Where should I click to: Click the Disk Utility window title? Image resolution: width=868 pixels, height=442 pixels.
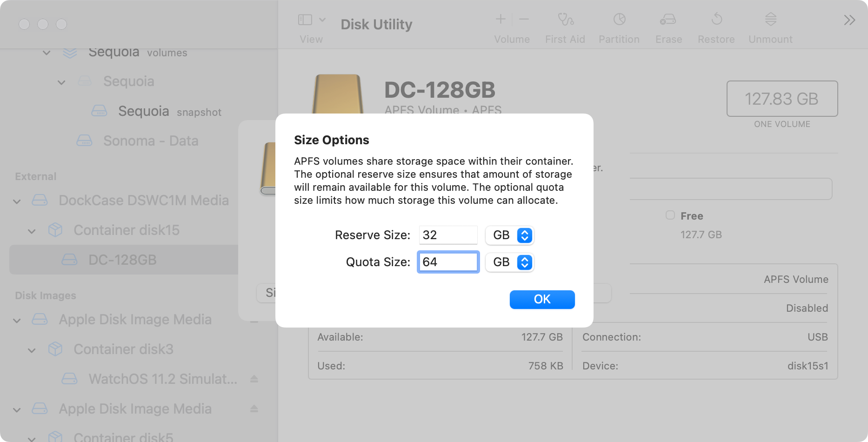click(376, 24)
